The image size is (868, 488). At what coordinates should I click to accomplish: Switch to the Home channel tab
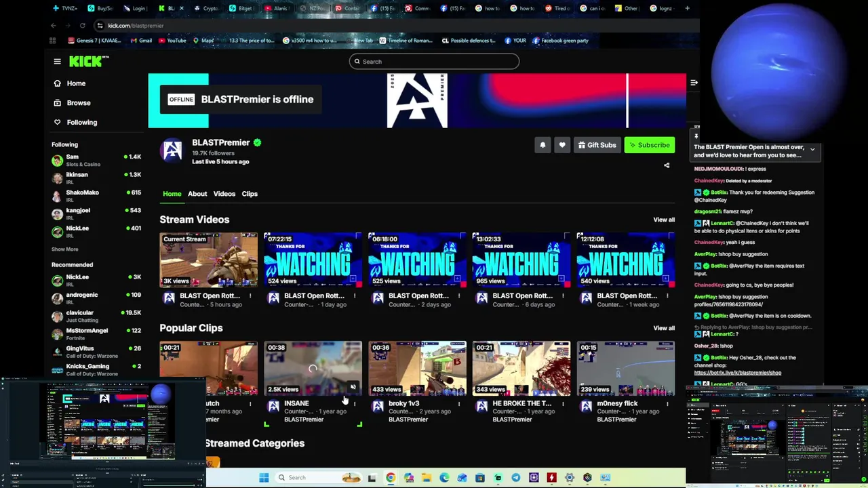point(172,194)
